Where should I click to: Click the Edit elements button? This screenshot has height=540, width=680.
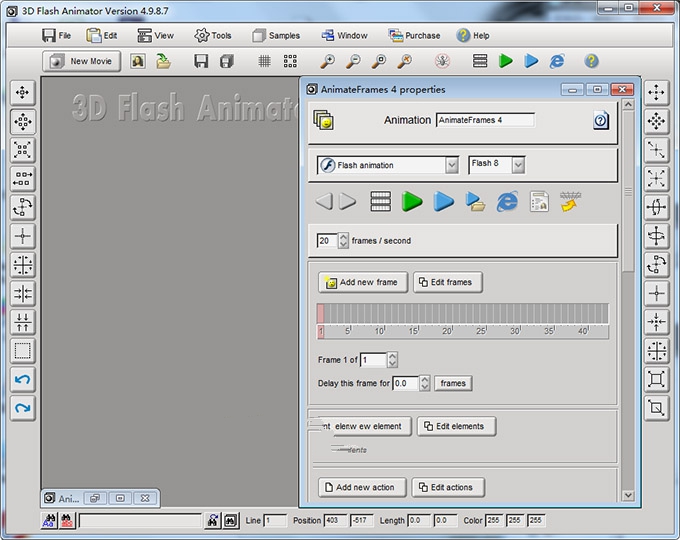tap(456, 426)
